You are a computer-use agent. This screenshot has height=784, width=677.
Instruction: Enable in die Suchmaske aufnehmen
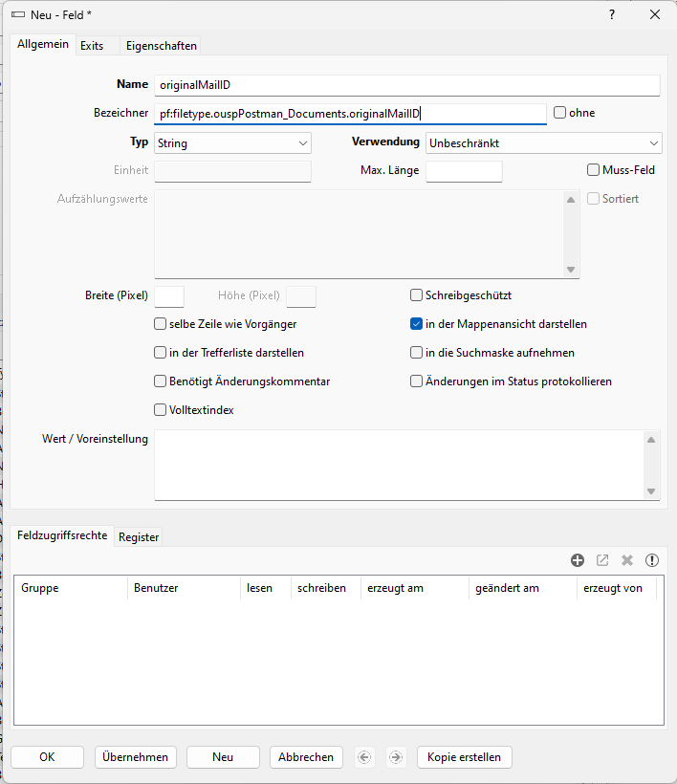click(416, 353)
